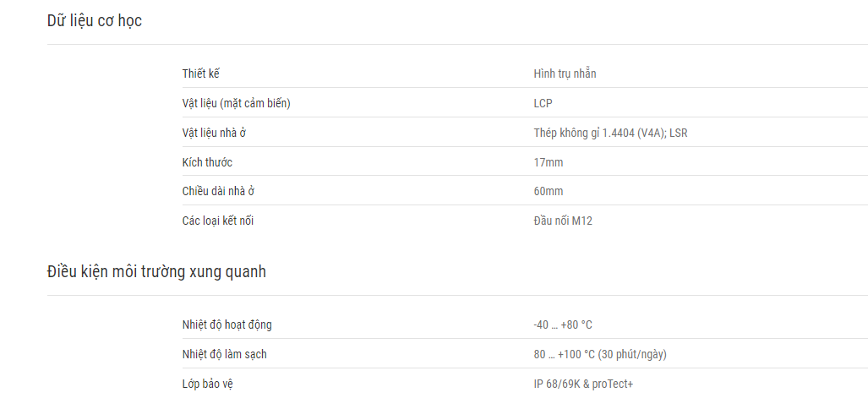This screenshot has height=409, width=868.
Task: Select the 'Các loại kết nối' label
Action: point(218,221)
